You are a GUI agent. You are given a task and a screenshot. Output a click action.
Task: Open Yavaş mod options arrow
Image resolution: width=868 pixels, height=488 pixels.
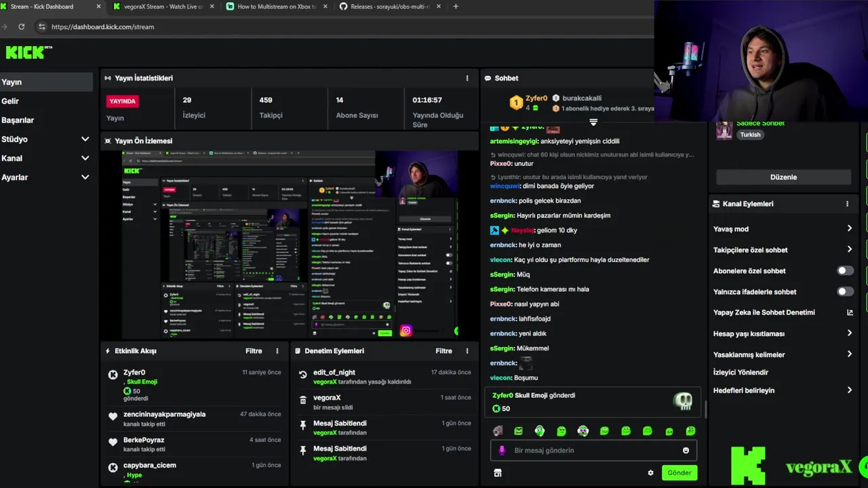[849, 228]
